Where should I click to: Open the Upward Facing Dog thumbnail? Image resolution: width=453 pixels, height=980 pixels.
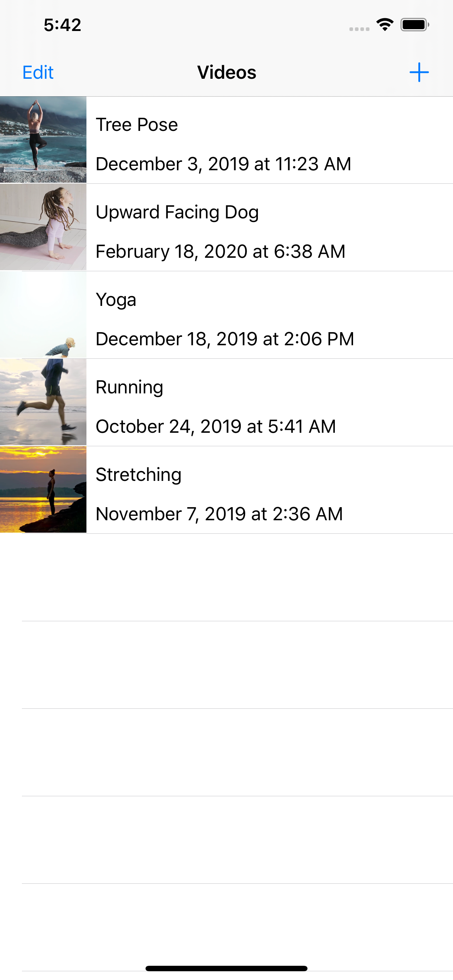43,227
